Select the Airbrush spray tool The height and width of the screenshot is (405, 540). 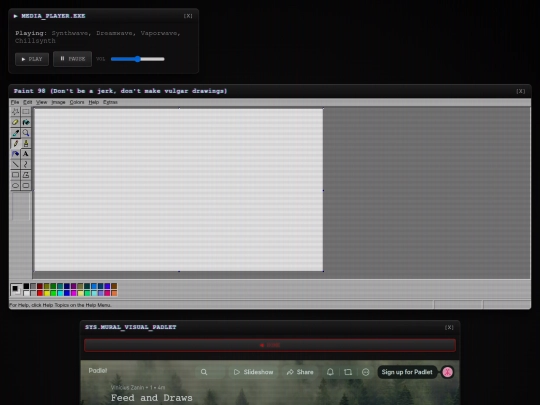coord(15,154)
